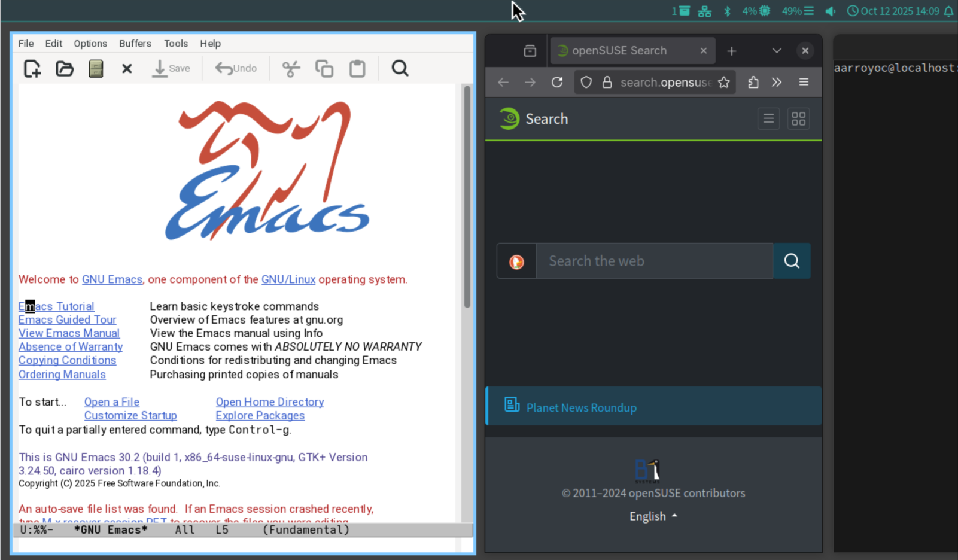Open the Buffers menu in Emacs
The height and width of the screenshot is (560, 958).
click(135, 44)
